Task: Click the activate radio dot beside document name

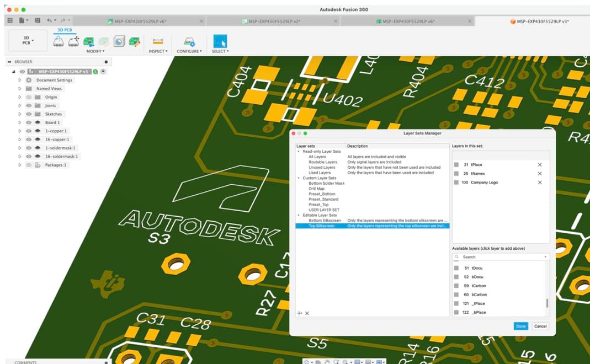Action: (x=103, y=72)
